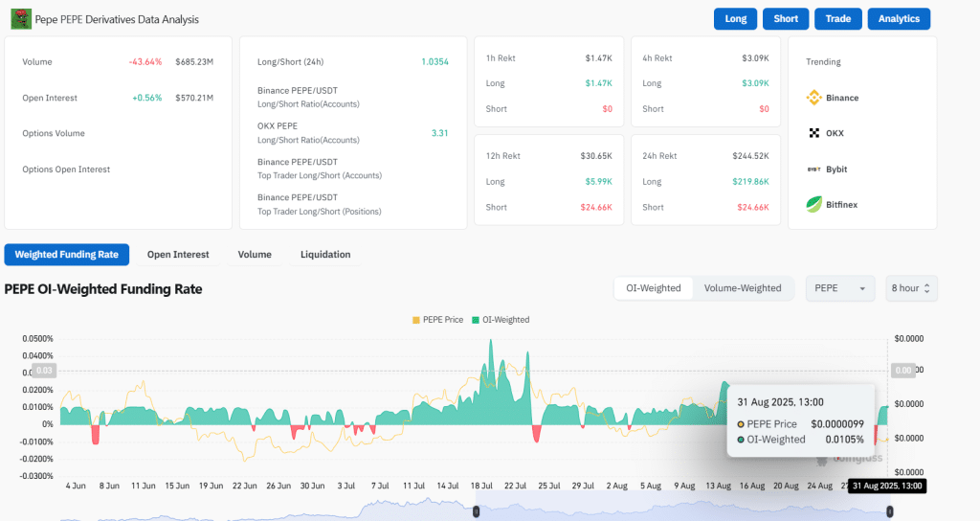This screenshot has width=980, height=521.
Task: Click the right handle of chart range slider
Action: pyautogui.click(x=890, y=512)
